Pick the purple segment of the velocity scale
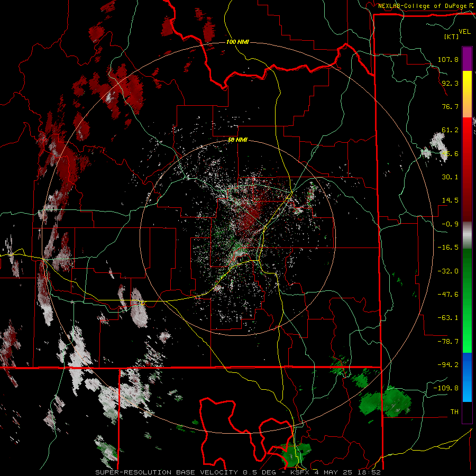476x476 pixels. [467, 59]
